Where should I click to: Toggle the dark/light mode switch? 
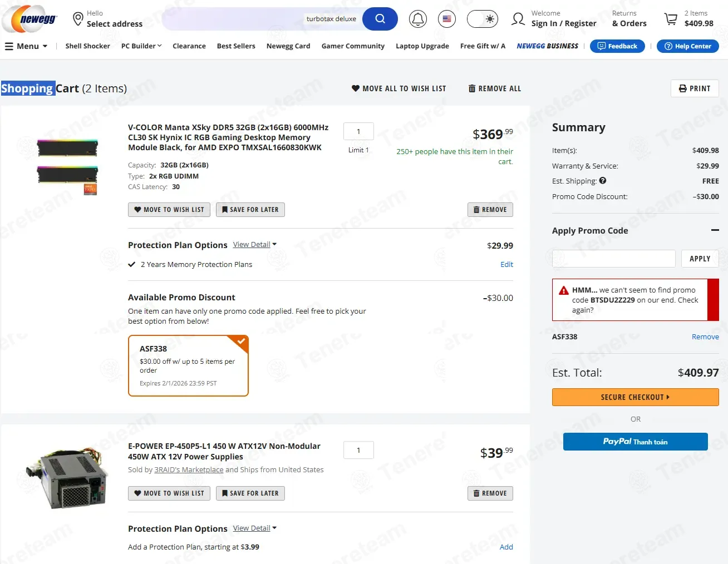tap(482, 19)
